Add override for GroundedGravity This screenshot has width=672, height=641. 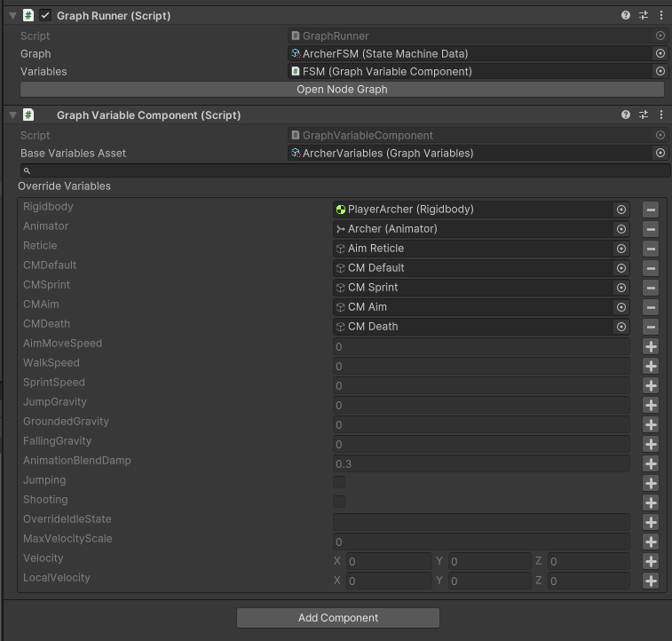click(x=651, y=424)
